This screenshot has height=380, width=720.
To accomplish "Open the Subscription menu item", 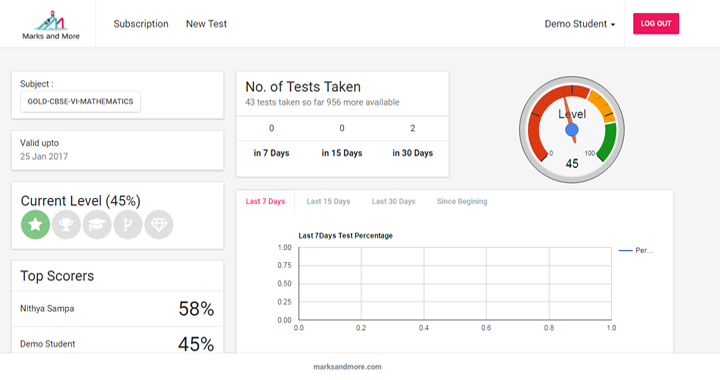I will [141, 24].
